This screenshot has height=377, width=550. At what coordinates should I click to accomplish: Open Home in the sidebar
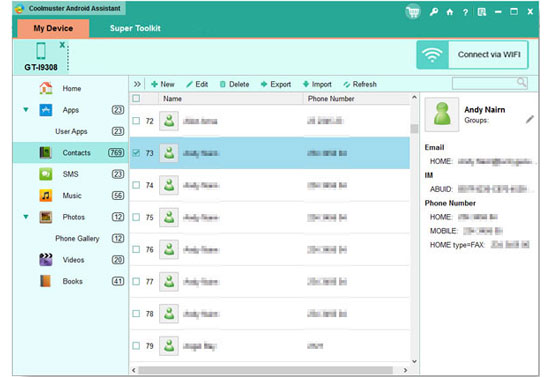coord(72,88)
